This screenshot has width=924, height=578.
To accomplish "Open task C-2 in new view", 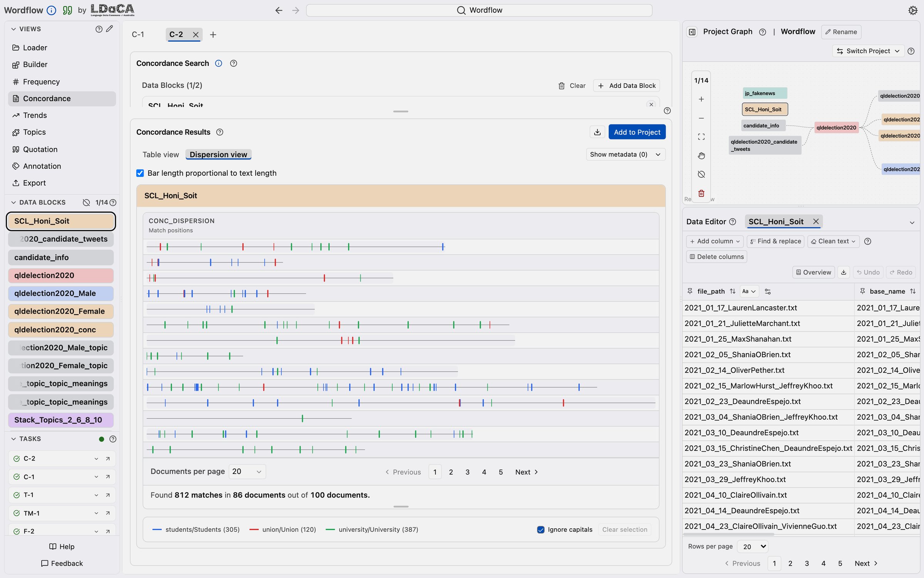I will click(108, 459).
